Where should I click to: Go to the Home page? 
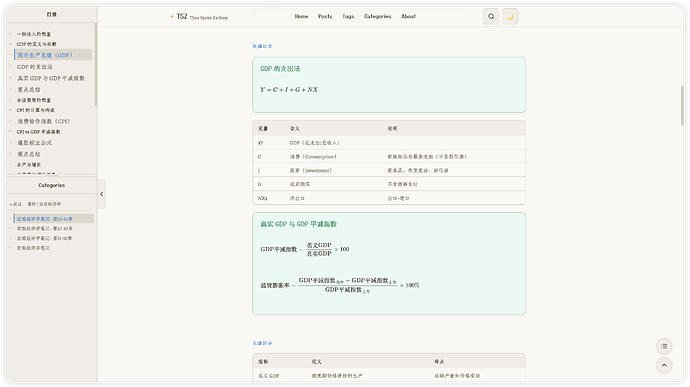point(301,16)
